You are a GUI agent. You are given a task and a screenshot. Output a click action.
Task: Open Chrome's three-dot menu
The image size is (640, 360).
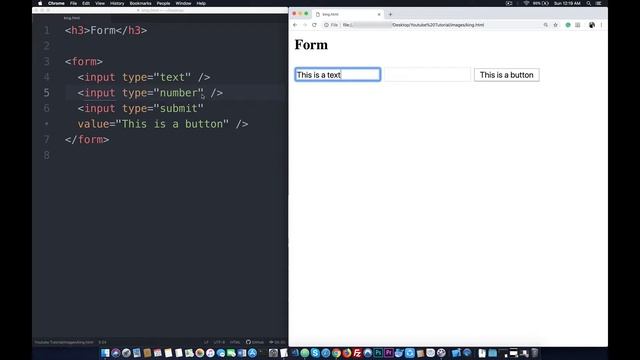(601, 25)
